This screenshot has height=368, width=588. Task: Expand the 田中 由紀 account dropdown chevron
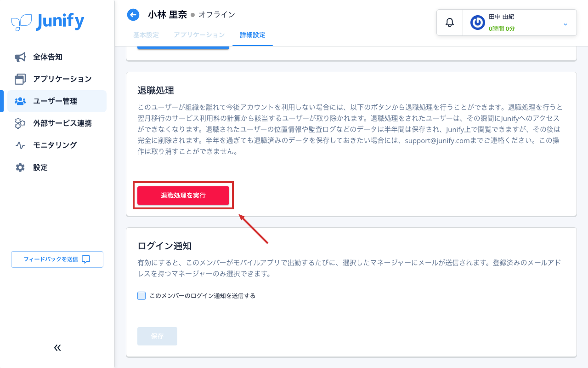click(x=565, y=24)
